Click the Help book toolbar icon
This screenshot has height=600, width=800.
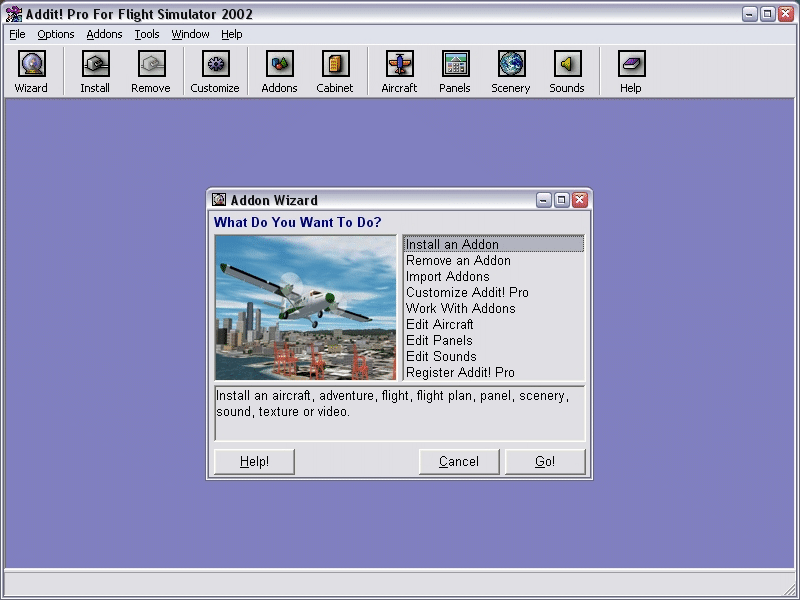pos(631,64)
